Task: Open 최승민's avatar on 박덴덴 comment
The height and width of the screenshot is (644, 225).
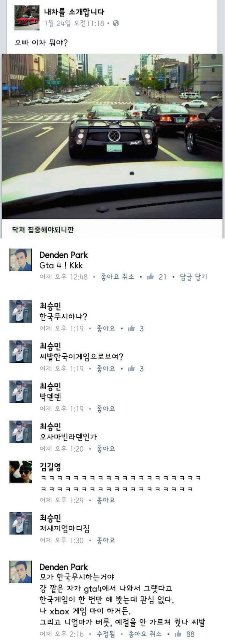Action: point(21,392)
